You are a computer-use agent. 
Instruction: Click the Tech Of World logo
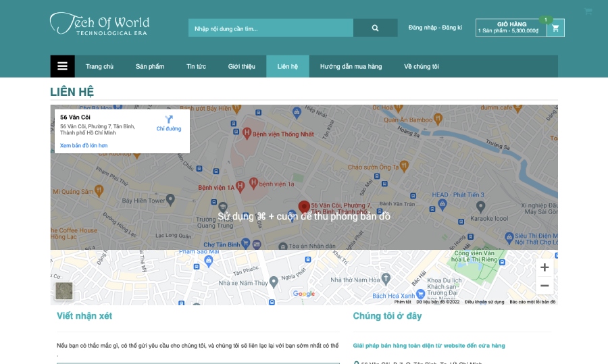click(100, 24)
